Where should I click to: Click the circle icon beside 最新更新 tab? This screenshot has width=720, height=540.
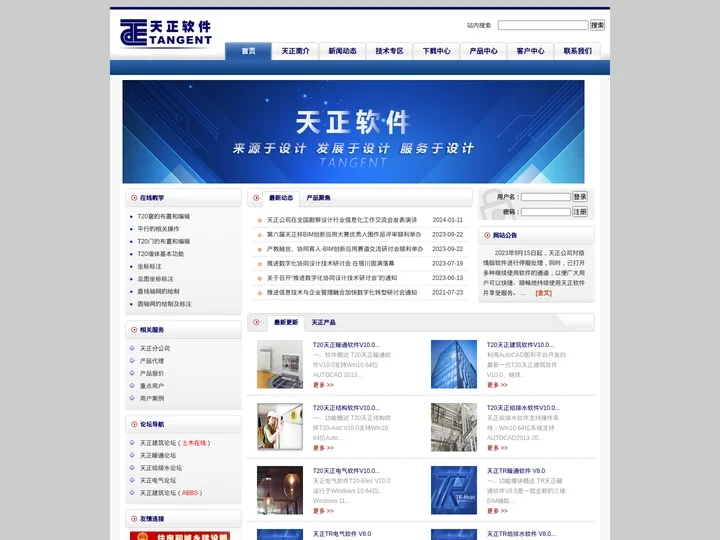click(256, 322)
